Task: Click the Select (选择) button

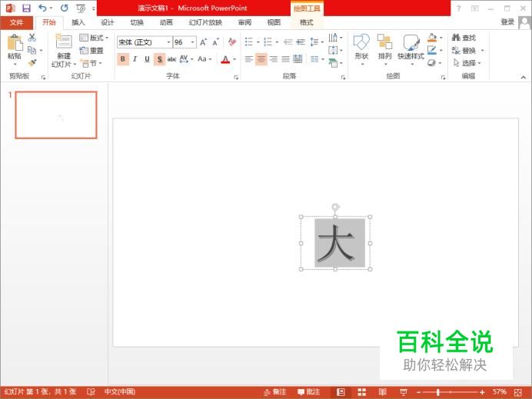Action: 467,63
